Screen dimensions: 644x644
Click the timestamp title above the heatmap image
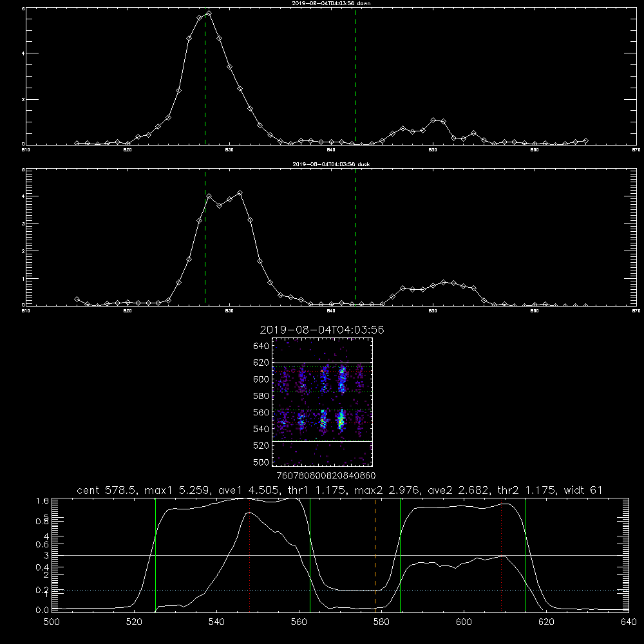[x=322, y=330]
